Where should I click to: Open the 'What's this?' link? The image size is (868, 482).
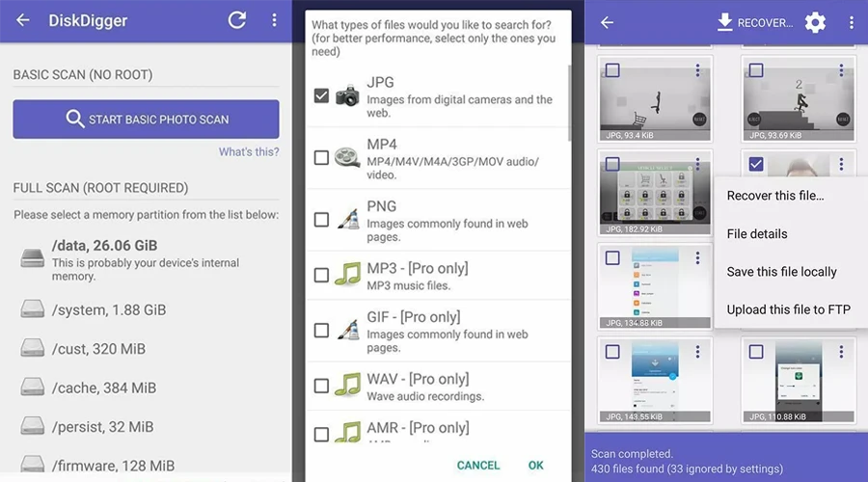(x=249, y=151)
